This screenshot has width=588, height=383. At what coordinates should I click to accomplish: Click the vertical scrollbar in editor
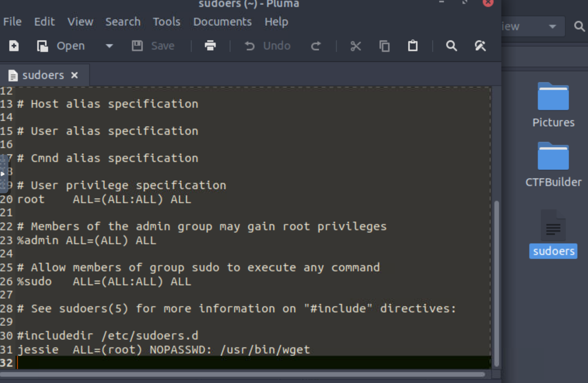pos(496,283)
